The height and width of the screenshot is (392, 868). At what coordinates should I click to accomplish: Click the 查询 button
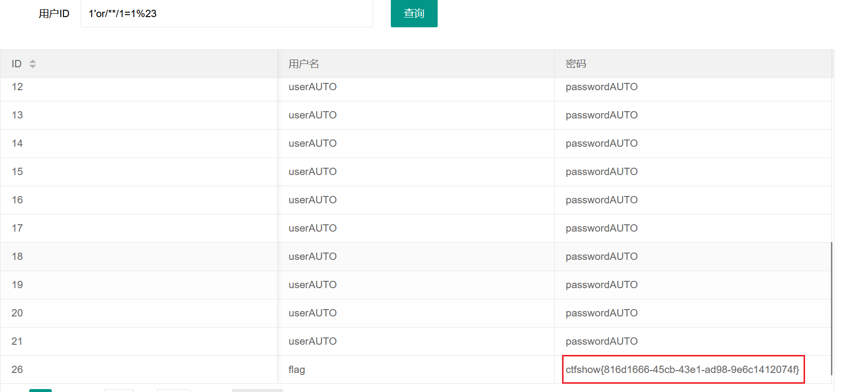[414, 13]
